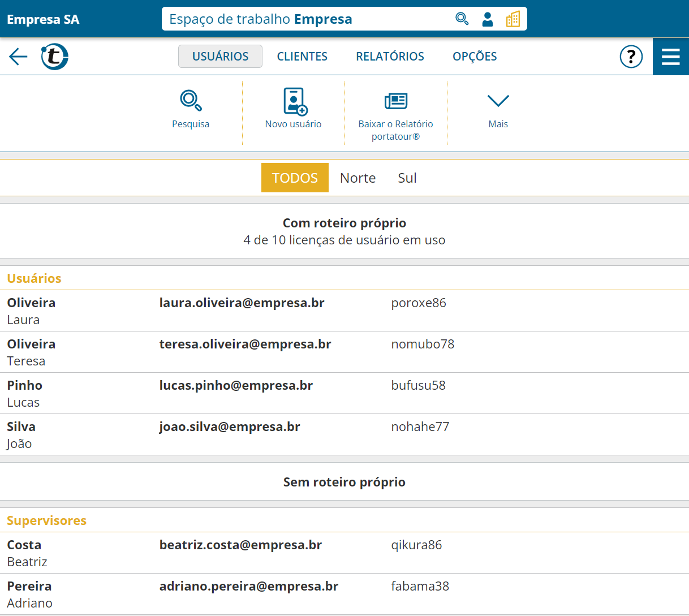Click email beatriz.costa@empresa.br
The image size is (689, 616).
(241, 545)
